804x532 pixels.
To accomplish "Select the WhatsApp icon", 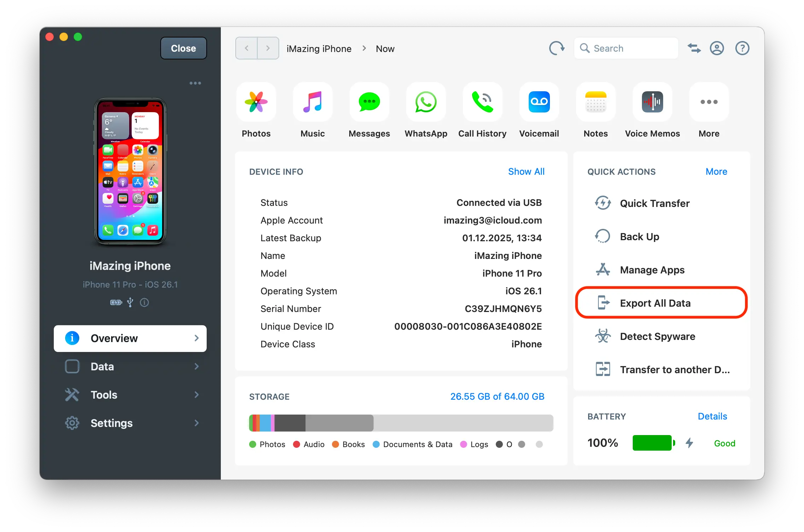I will pyautogui.click(x=426, y=102).
